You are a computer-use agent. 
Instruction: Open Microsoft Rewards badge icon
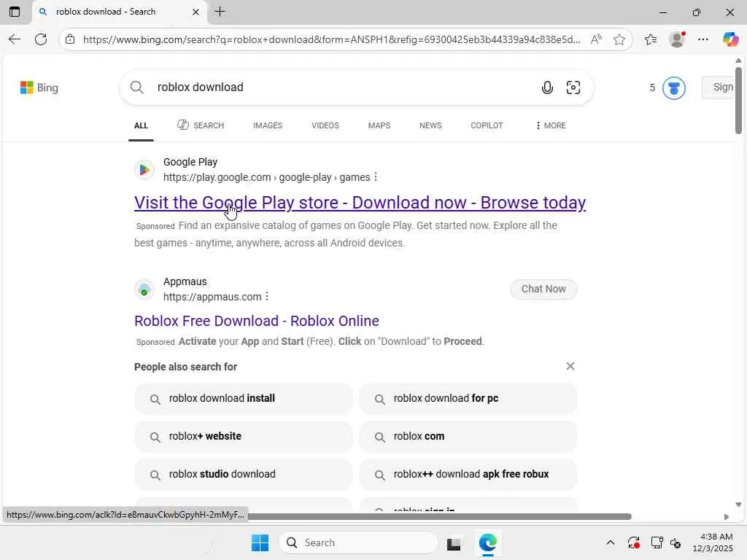tap(674, 87)
